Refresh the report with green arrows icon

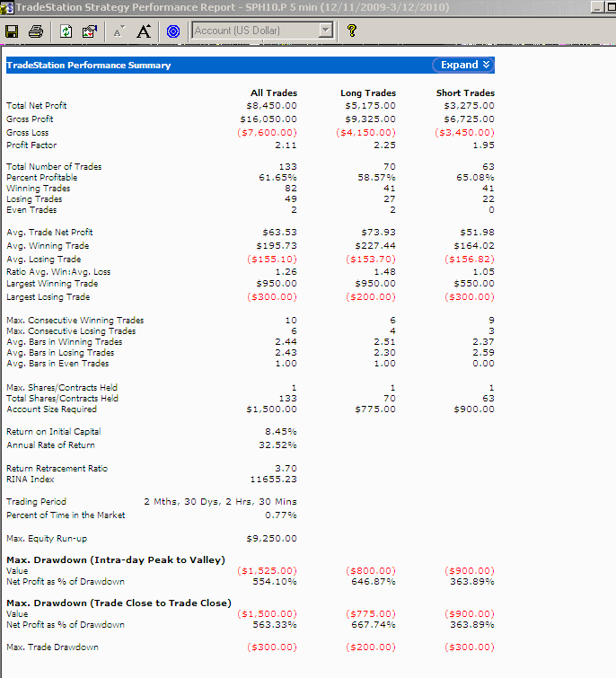66,31
